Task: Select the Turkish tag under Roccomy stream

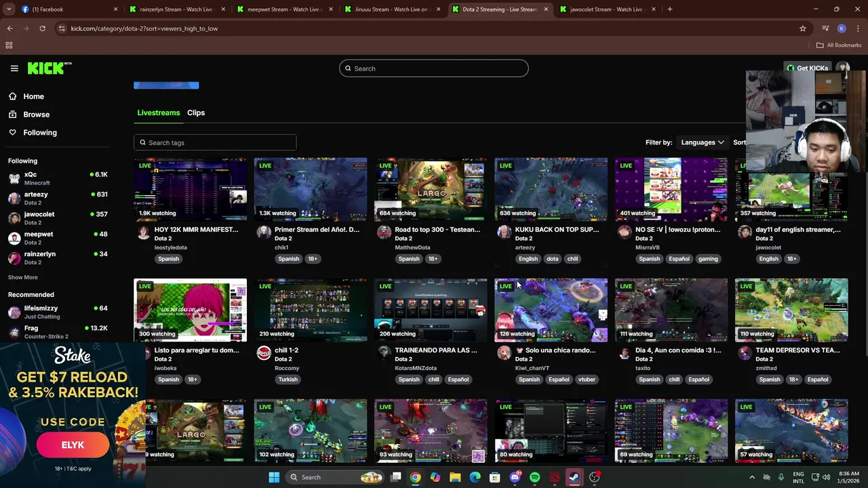Action: coord(288,380)
